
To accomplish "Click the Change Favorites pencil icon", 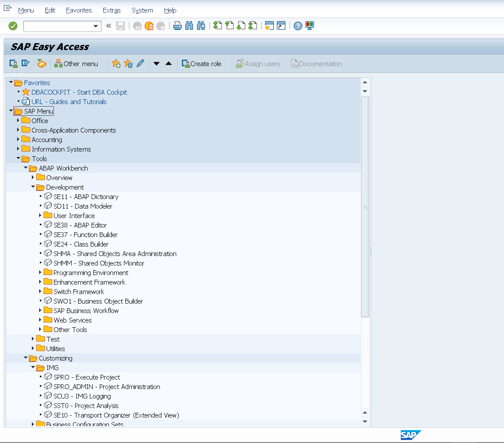I will [x=140, y=64].
